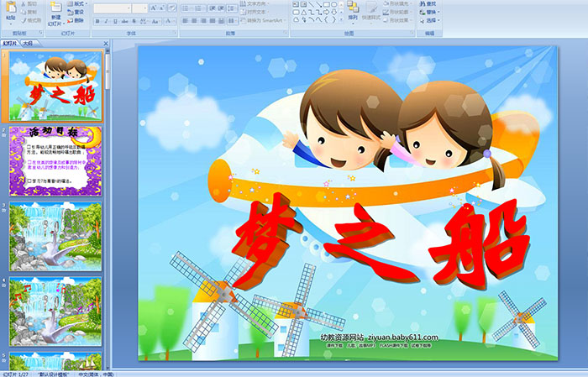Image resolution: width=588 pixels, height=377 pixels.
Task: Open the Shape Effects (形状效果) menu
Action: 399,20
